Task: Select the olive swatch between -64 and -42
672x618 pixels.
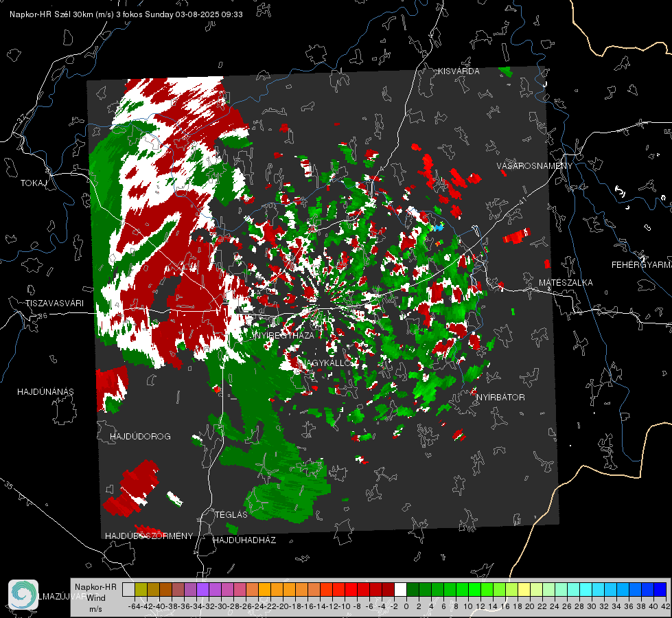Action: click(141, 590)
